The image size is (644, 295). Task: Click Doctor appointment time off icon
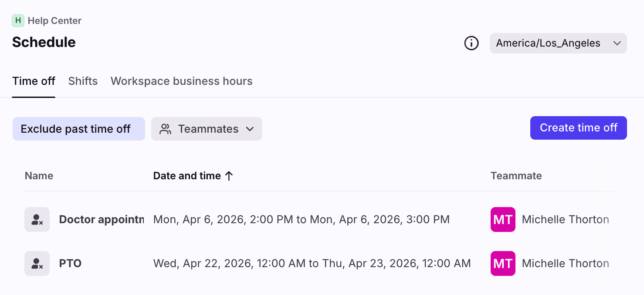37,220
